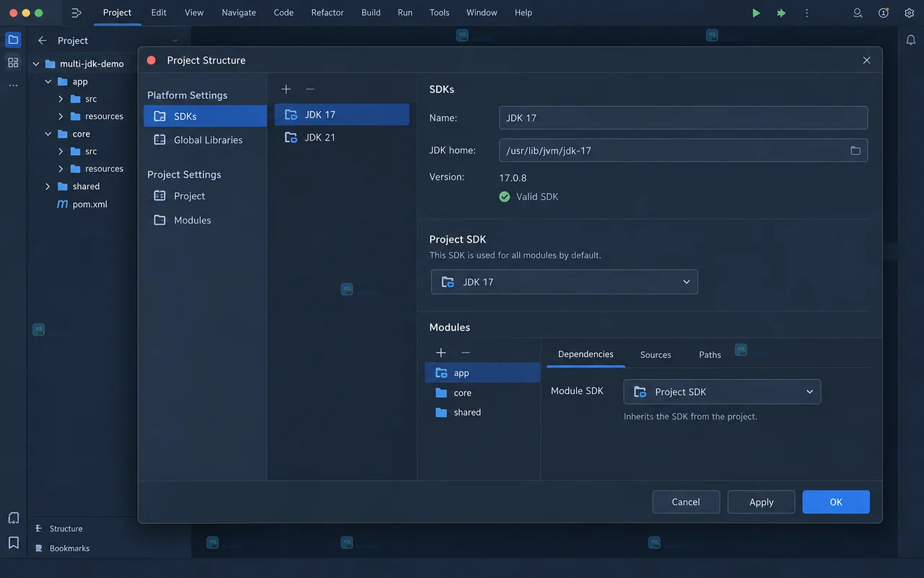The height and width of the screenshot is (578, 924).
Task: Open the Module SDK dropdown
Action: pos(722,392)
